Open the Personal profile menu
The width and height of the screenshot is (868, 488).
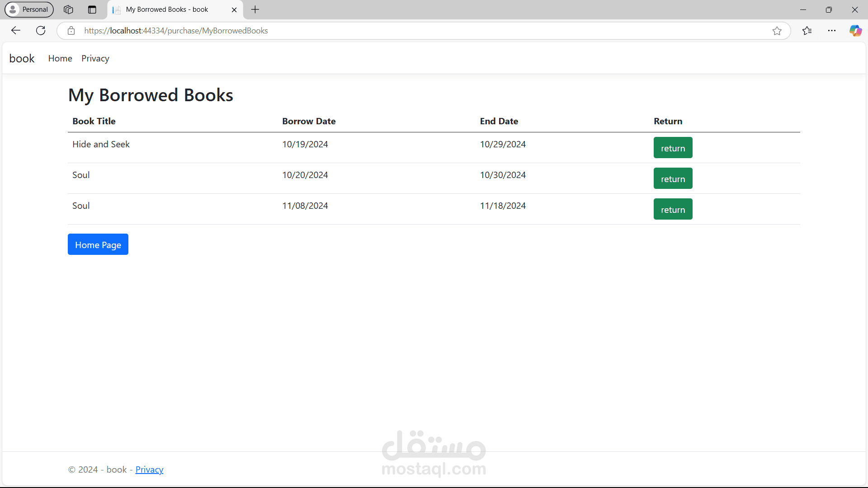coord(29,9)
